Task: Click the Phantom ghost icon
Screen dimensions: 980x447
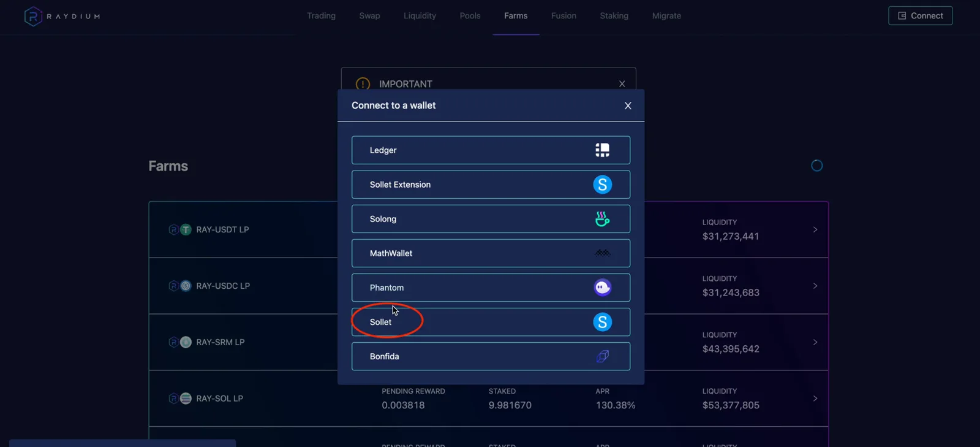Action: click(x=602, y=288)
